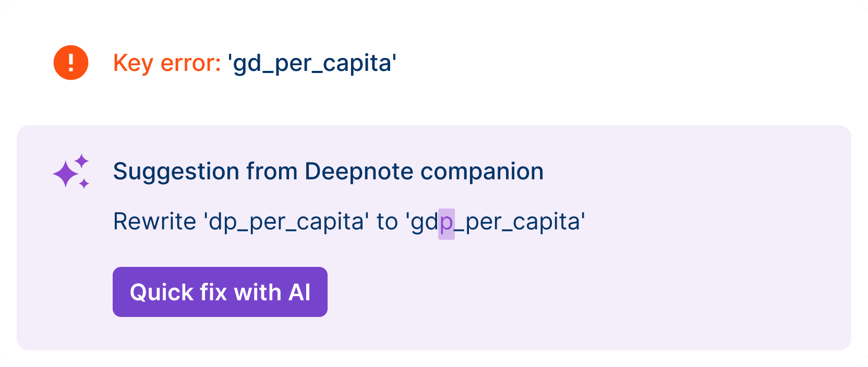Click the Rewrite suggestion sentence

pyautogui.click(x=349, y=222)
